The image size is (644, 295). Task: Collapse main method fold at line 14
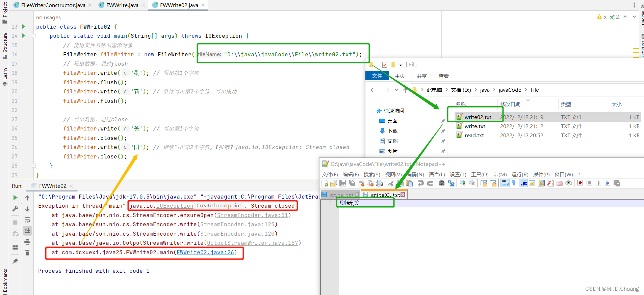pyautogui.click(x=34, y=36)
